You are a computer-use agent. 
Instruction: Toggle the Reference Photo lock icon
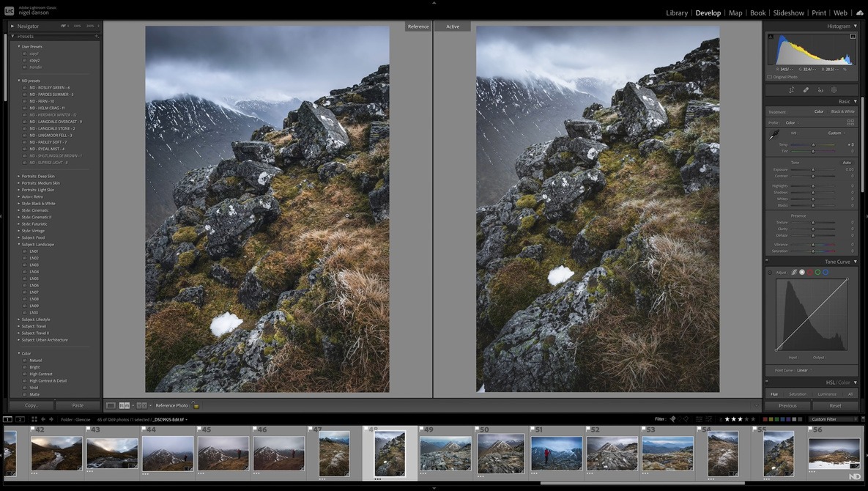195,405
